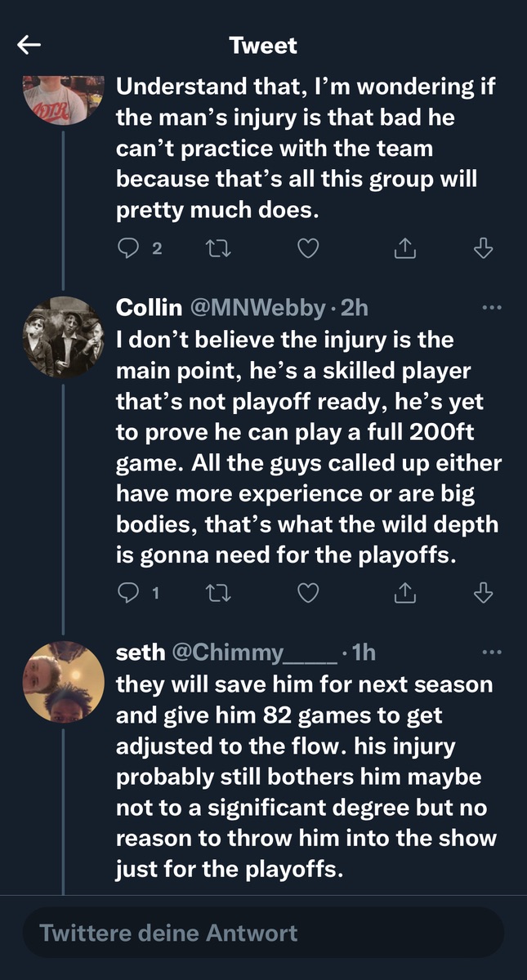The image size is (527, 980).
Task: Type in the 'Twittere deine Antwort' field
Action: tap(263, 933)
